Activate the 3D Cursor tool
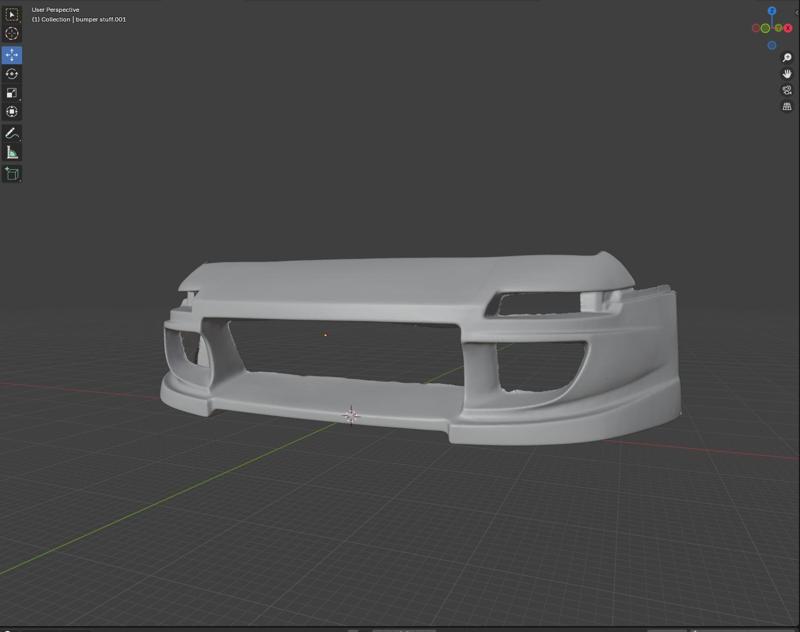This screenshot has width=800, height=632. point(10,32)
